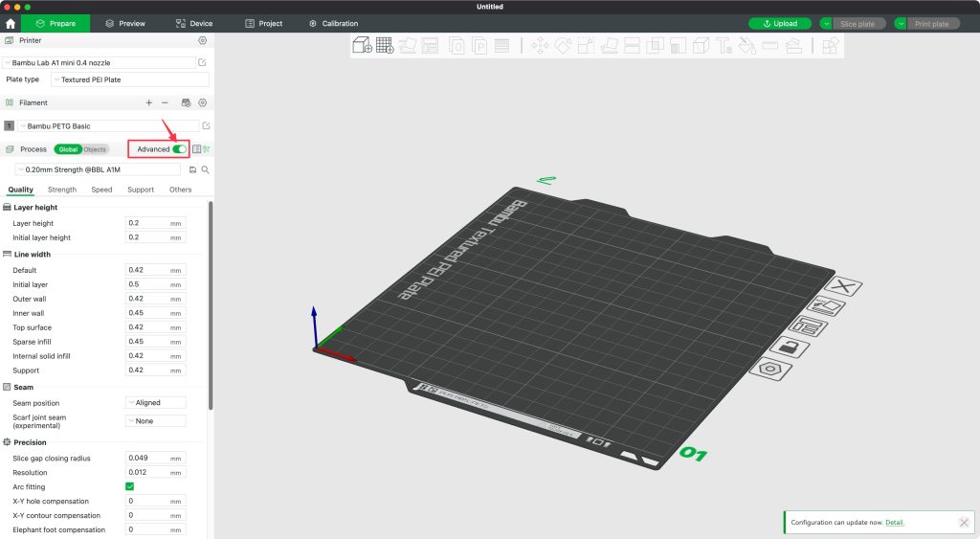The width and height of the screenshot is (980, 539).
Task: Switch process scope to Objects
Action: tap(95, 149)
